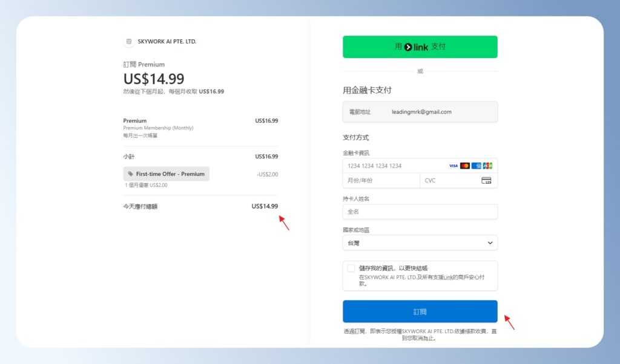Pay using the 用 Link 支付 button

(x=420, y=47)
